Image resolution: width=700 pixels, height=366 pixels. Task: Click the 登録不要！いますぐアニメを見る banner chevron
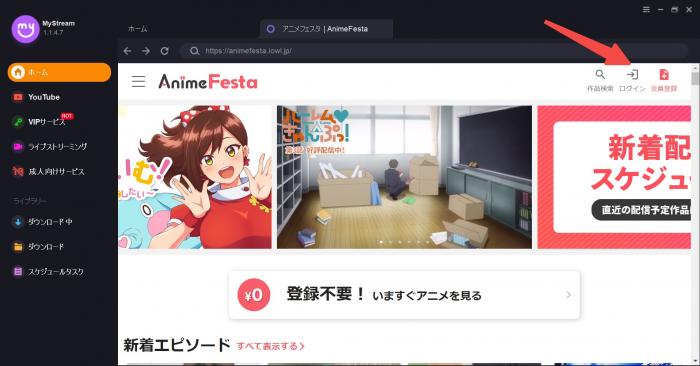(x=568, y=295)
